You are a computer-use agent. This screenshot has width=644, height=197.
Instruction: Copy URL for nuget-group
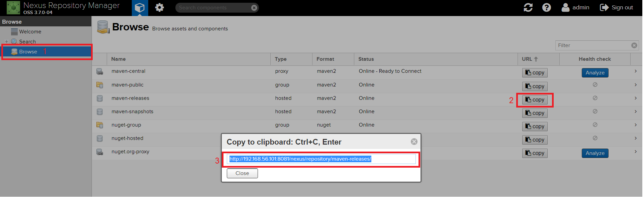535,127
